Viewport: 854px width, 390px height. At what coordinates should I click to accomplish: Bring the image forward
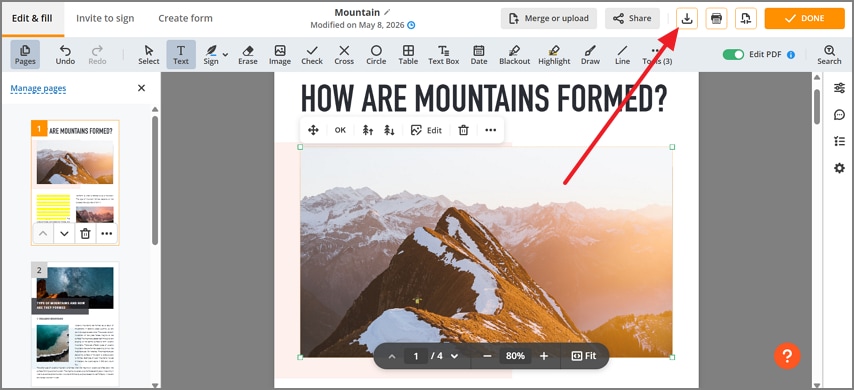point(368,130)
